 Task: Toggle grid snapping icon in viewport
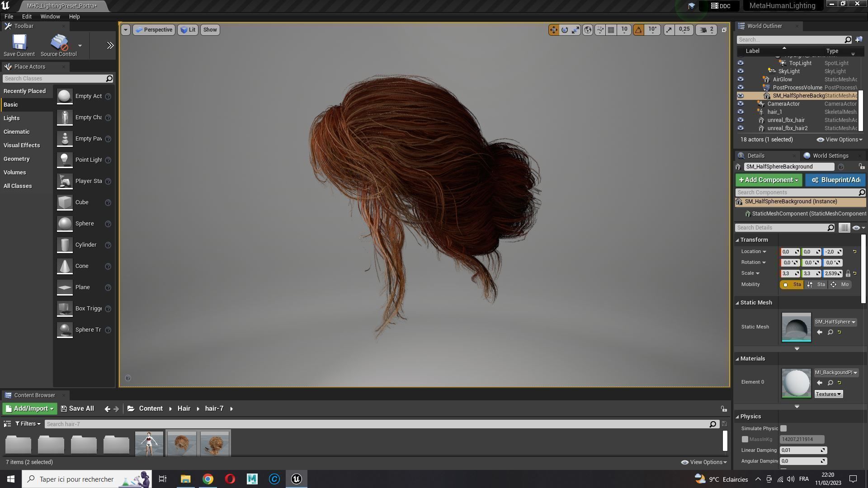[x=611, y=30]
